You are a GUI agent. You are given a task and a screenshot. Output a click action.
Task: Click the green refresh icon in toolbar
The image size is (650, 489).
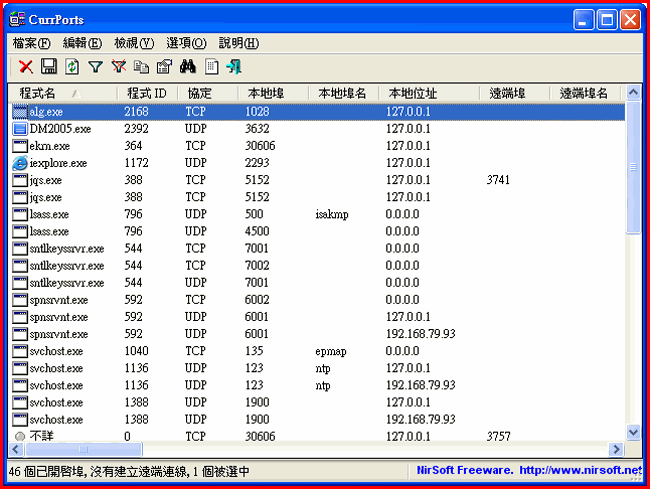[x=71, y=67]
